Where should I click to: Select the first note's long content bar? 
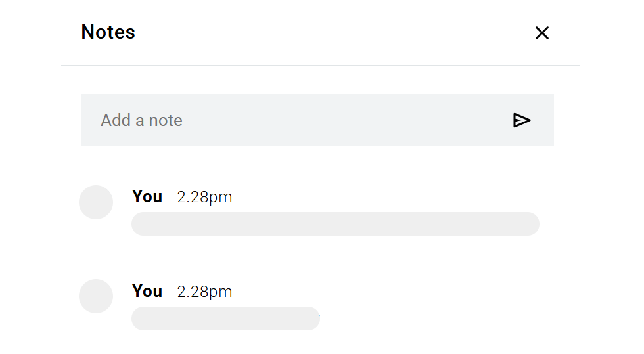click(x=335, y=224)
